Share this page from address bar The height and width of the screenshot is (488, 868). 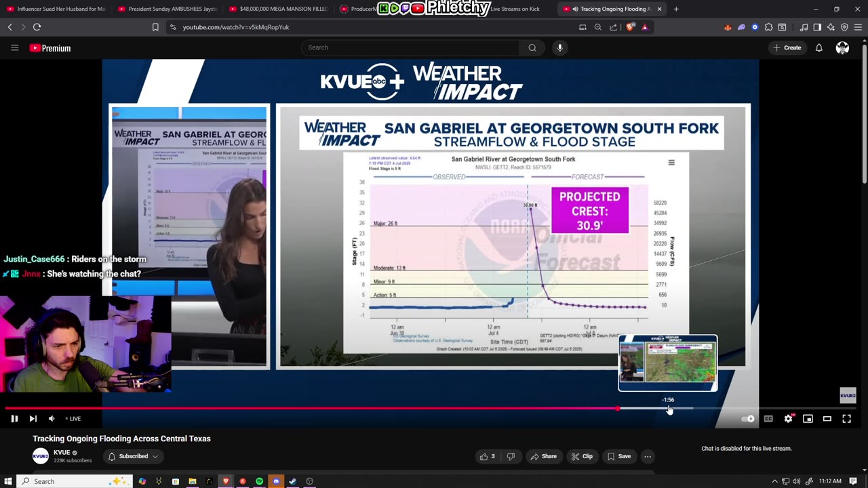(x=613, y=27)
